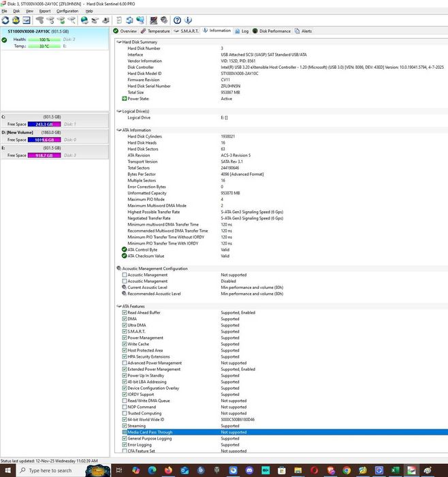Click the blue 'i' about information icon

coord(188,20)
